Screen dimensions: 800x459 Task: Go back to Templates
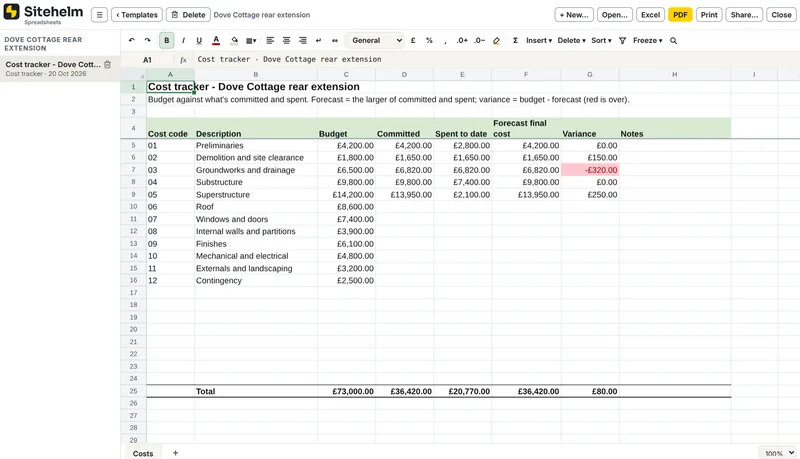coord(137,15)
